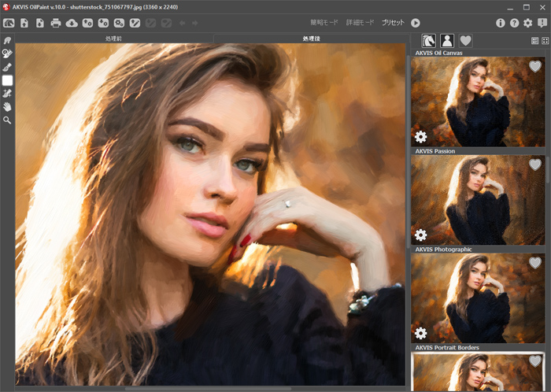Favorite the AKVIS Portrait Borders preset
This screenshot has width=551, height=392.
534,361
